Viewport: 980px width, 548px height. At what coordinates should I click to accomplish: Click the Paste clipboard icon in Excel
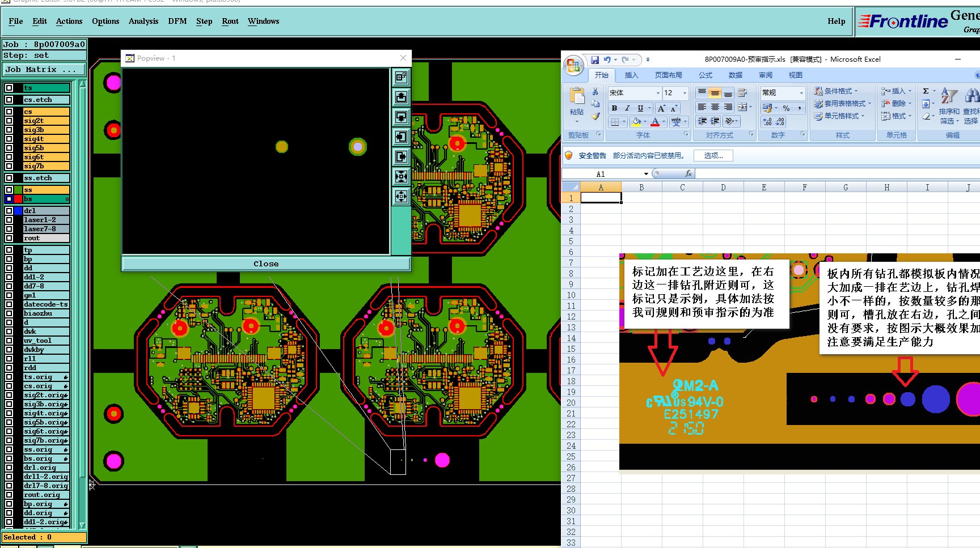577,96
